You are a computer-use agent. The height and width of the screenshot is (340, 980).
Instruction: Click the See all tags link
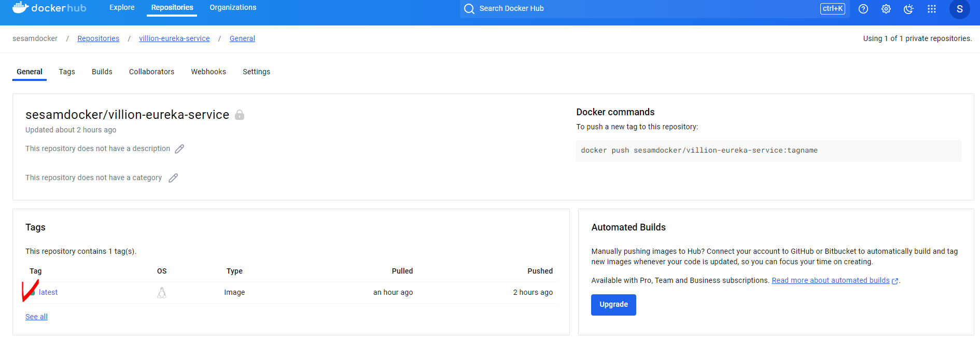[36, 317]
